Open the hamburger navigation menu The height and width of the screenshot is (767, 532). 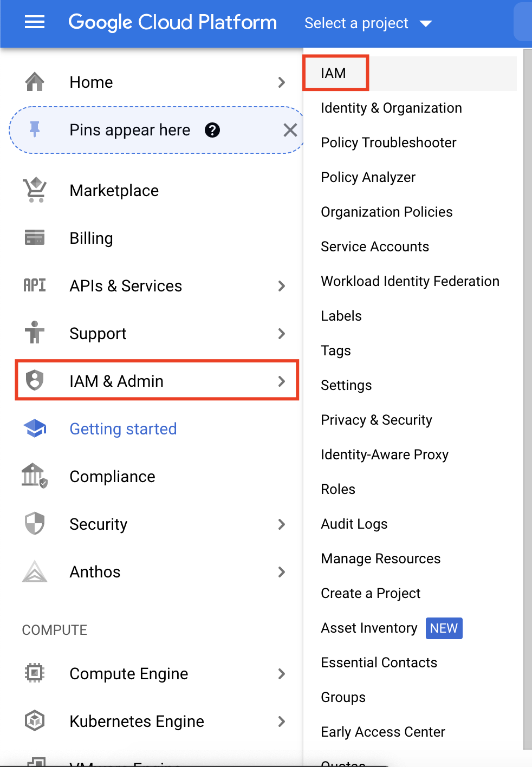[35, 22]
